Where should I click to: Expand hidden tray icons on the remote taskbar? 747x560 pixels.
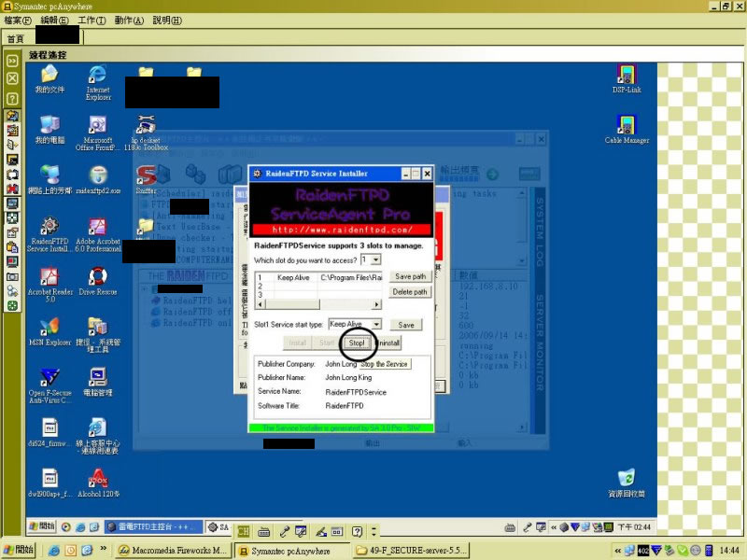554,527
